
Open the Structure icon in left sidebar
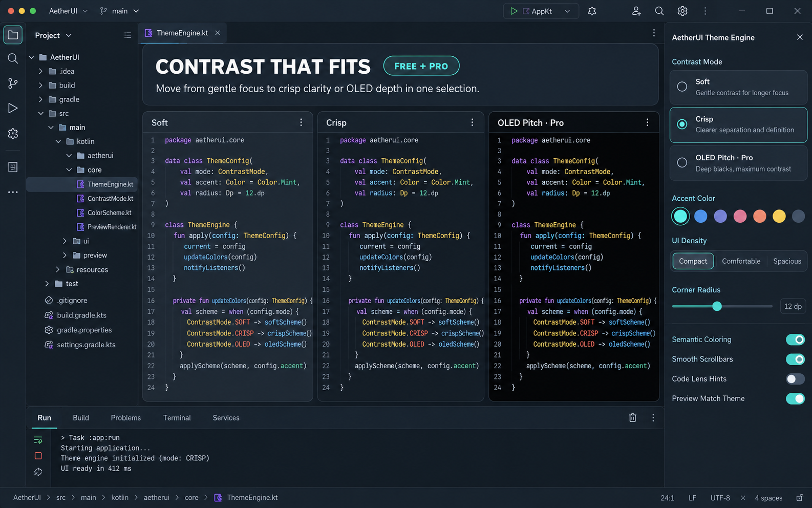[13, 167]
